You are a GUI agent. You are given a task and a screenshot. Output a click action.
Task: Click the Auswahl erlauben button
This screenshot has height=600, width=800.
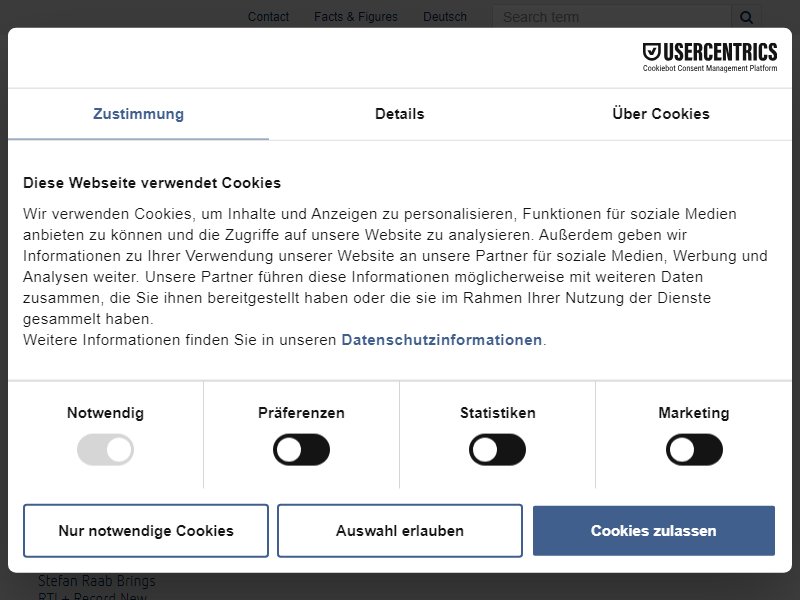(x=400, y=531)
